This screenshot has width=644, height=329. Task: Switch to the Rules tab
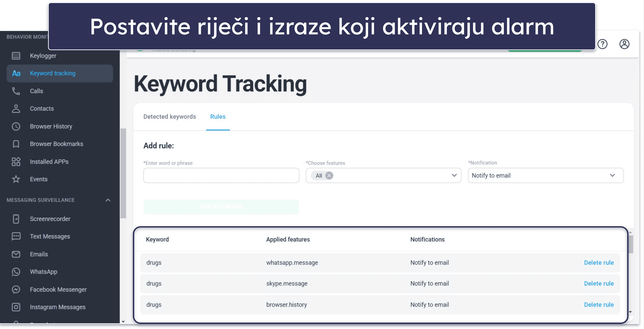[218, 117]
